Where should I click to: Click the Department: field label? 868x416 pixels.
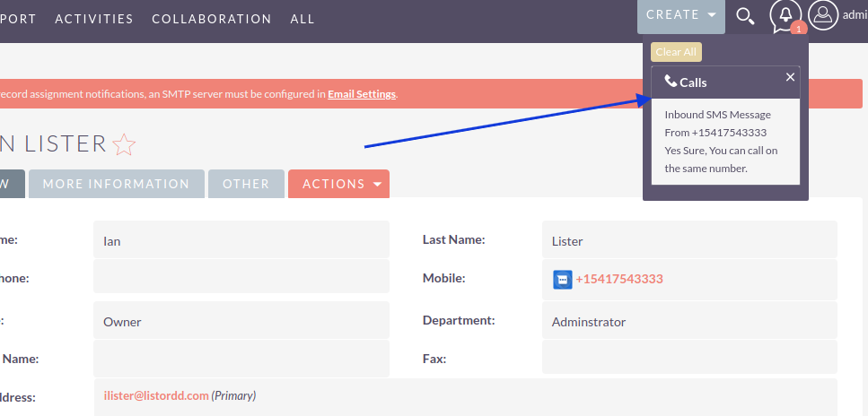(x=459, y=320)
